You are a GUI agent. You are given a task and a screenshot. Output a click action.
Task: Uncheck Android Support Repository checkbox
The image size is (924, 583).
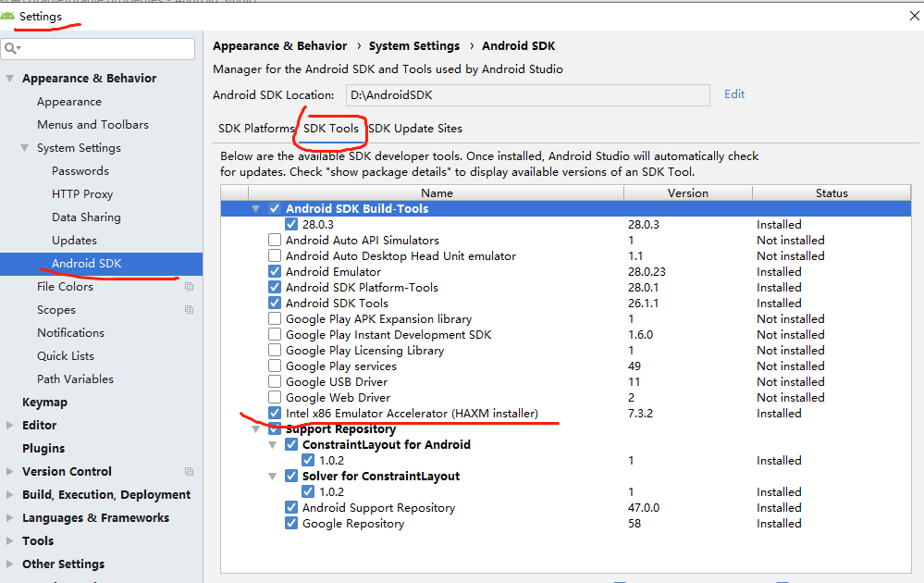[x=291, y=507]
